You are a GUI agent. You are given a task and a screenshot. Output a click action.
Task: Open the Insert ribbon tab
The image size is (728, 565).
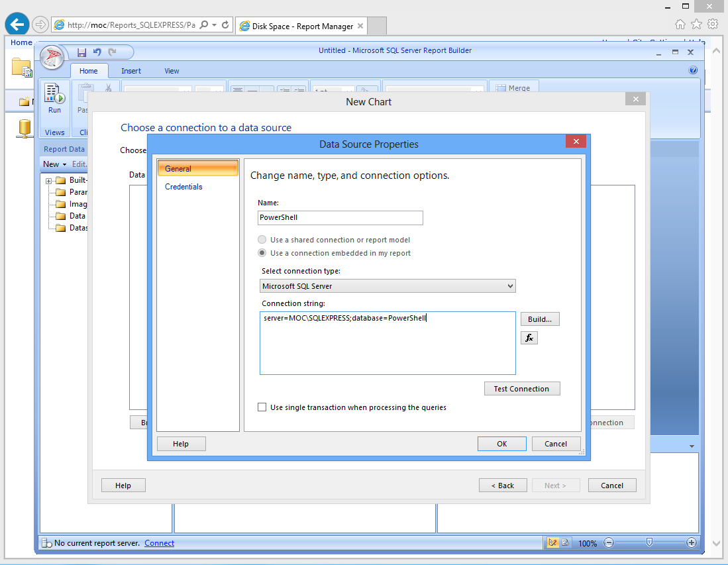click(131, 71)
